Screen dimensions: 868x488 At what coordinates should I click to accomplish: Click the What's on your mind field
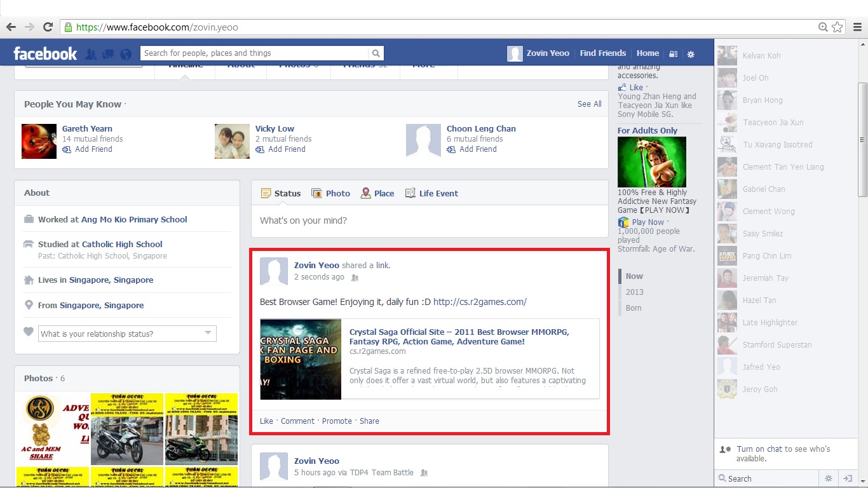coord(430,221)
